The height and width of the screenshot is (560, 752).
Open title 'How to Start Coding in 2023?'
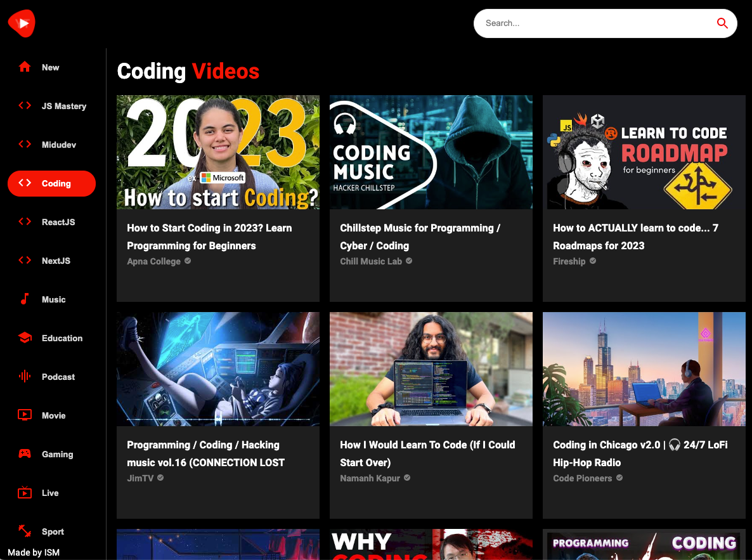(209, 237)
